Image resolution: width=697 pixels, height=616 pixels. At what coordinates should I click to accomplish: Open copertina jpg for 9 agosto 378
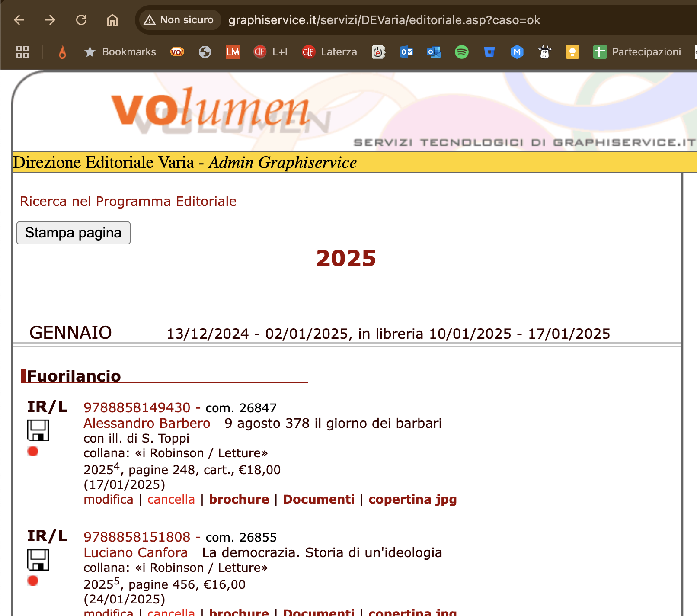point(412,499)
